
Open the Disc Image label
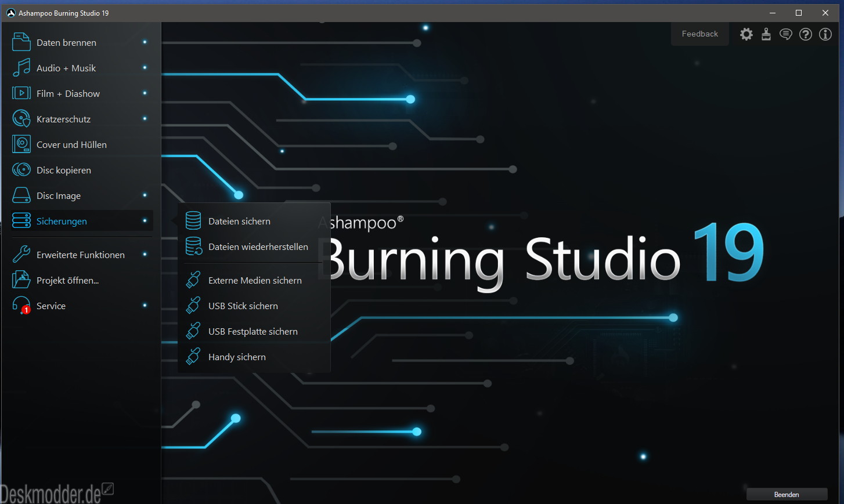click(x=59, y=195)
